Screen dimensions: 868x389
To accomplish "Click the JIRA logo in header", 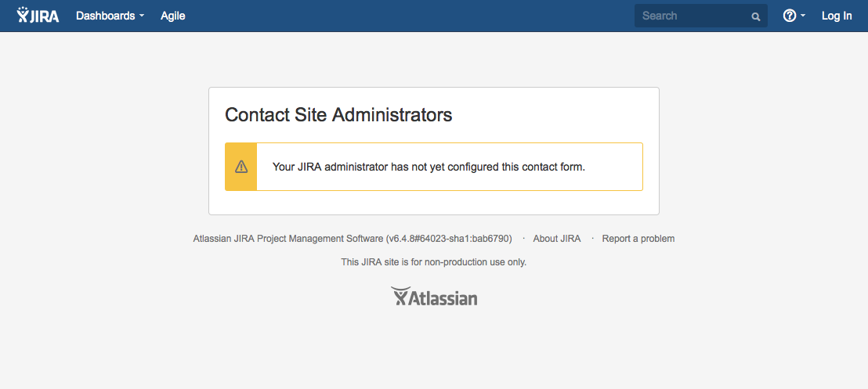I will [38, 16].
